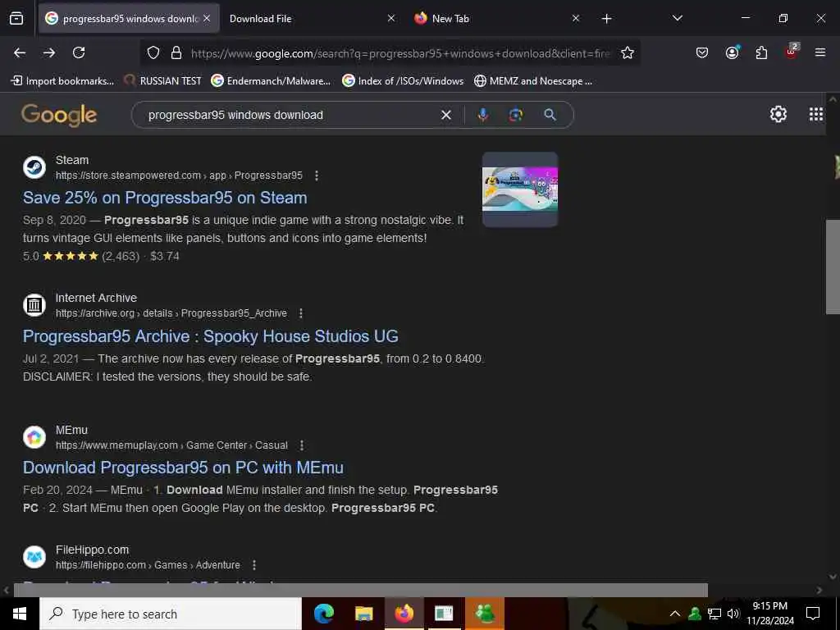Open taskbar volume speaker icon

(733, 614)
